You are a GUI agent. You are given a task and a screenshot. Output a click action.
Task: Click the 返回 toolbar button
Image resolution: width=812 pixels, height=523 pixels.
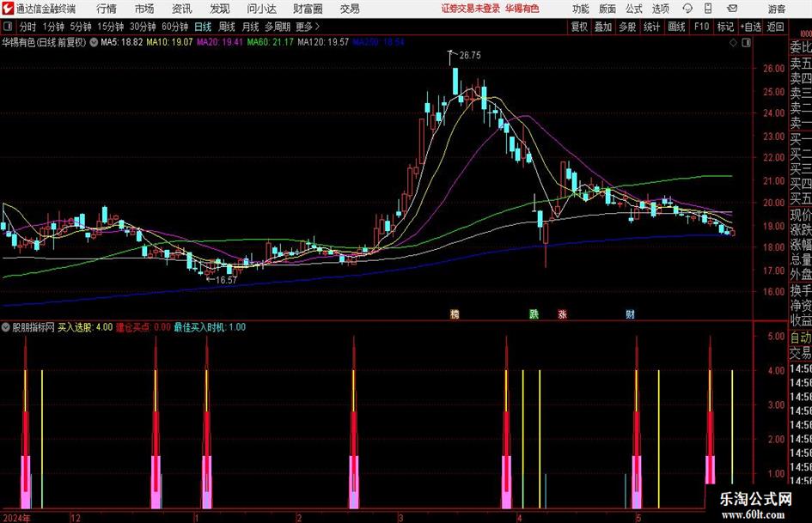click(775, 27)
